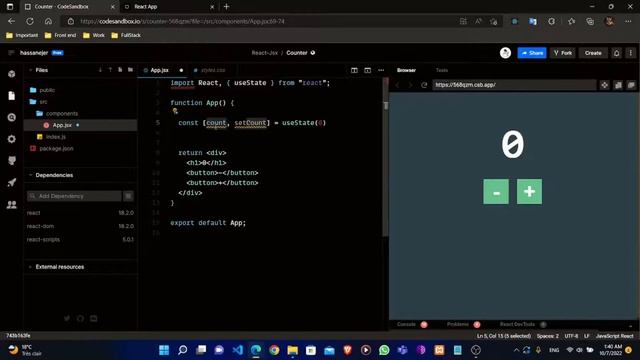Image resolution: width=640 pixels, height=360 pixels.
Task: Click UTF-8 encoding in status bar
Action: tap(571, 336)
